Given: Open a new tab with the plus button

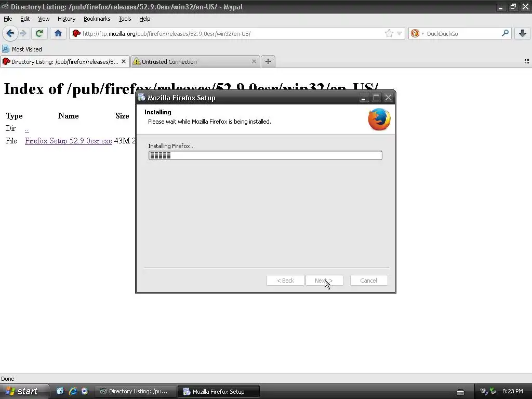Looking at the screenshot, I should point(268,61).
